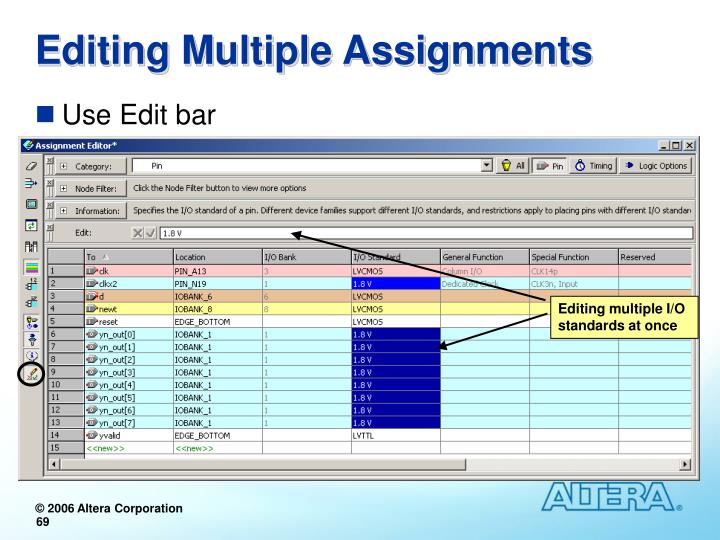Image resolution: width=720 pixels, height=540 pixels.
Task: Click the Category label button
Action: pyautogui.click(x=90, y=166)
